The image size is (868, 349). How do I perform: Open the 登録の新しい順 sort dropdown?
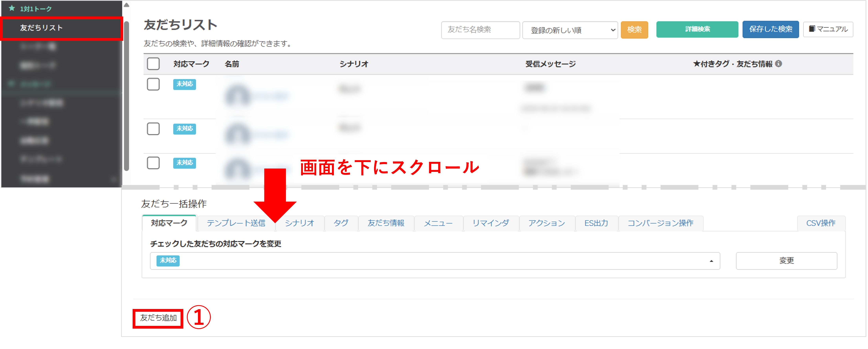[570, 30]
